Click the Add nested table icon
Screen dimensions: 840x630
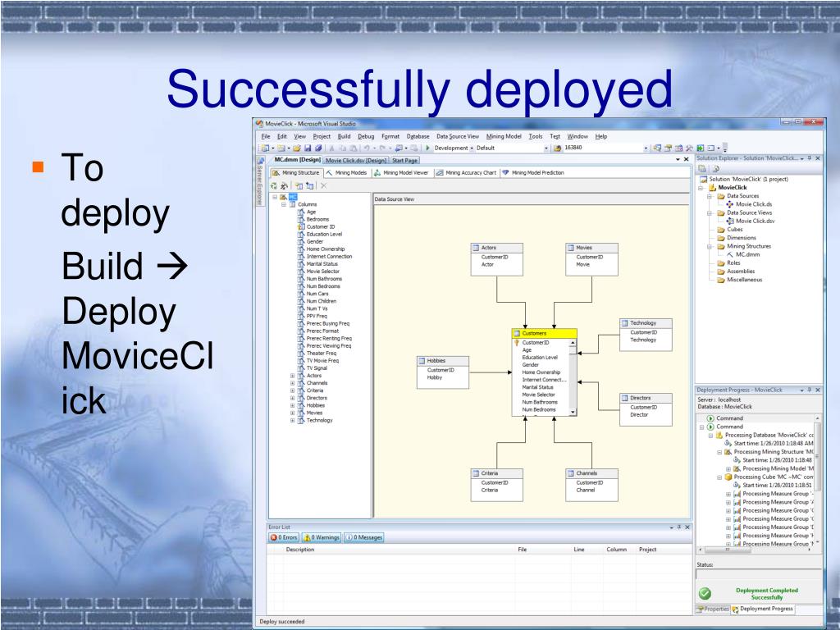[309, 186]
